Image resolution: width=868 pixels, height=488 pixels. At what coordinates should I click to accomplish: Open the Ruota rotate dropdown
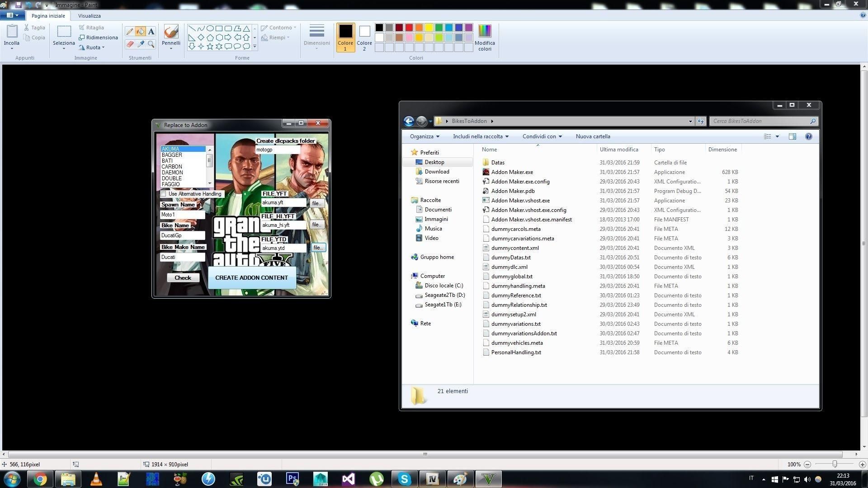pos(93,47)
